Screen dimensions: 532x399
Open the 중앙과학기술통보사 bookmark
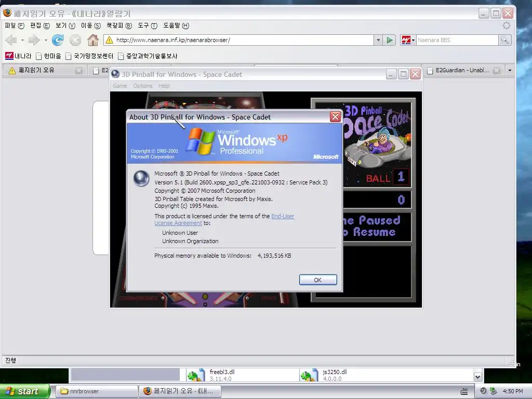tap(148, 56)
